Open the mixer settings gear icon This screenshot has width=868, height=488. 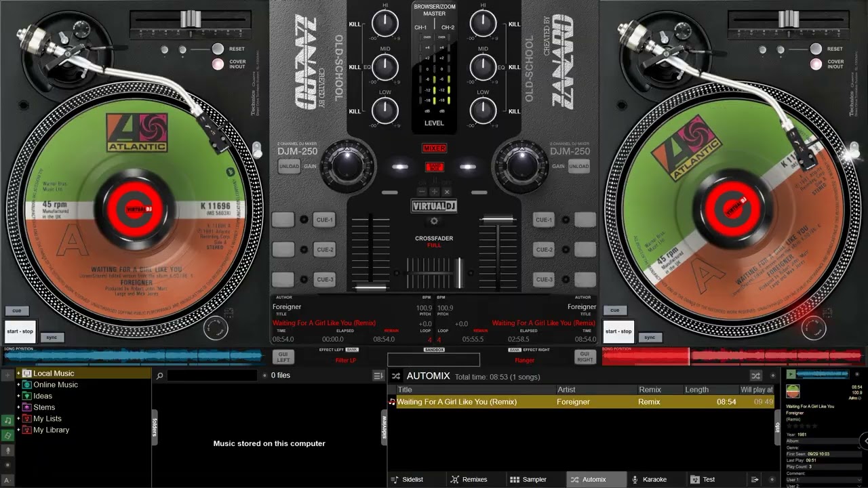tap(435, 221)
